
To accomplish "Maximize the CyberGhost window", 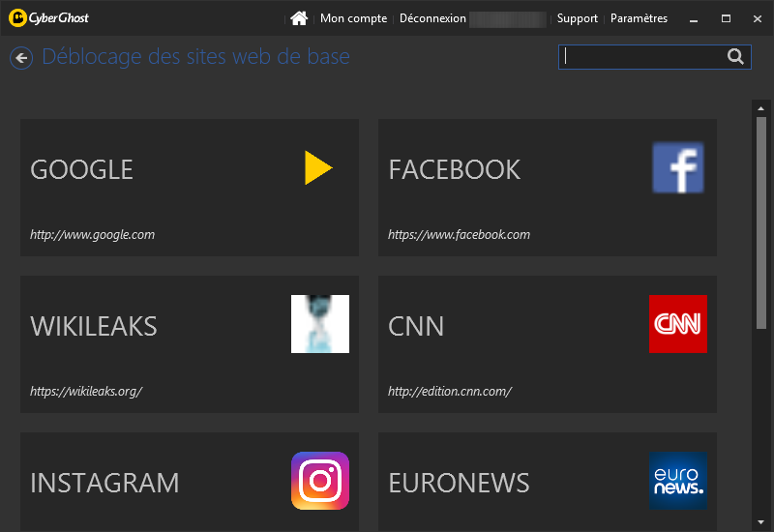I will tap(726, 18).
